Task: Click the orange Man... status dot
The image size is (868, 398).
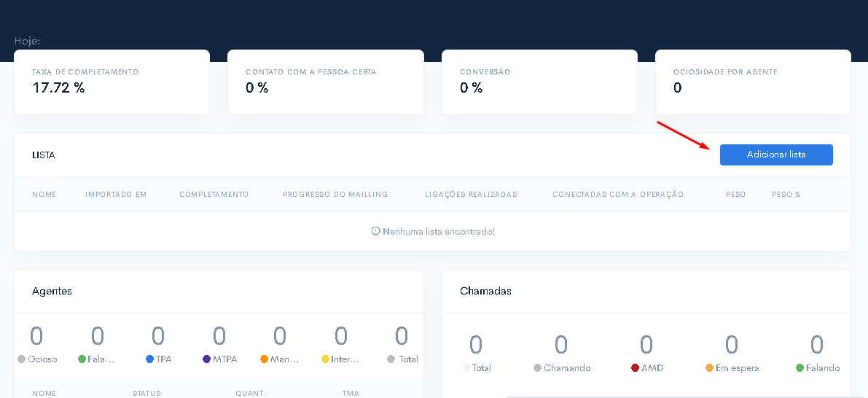Action: (x=264, y=359)
